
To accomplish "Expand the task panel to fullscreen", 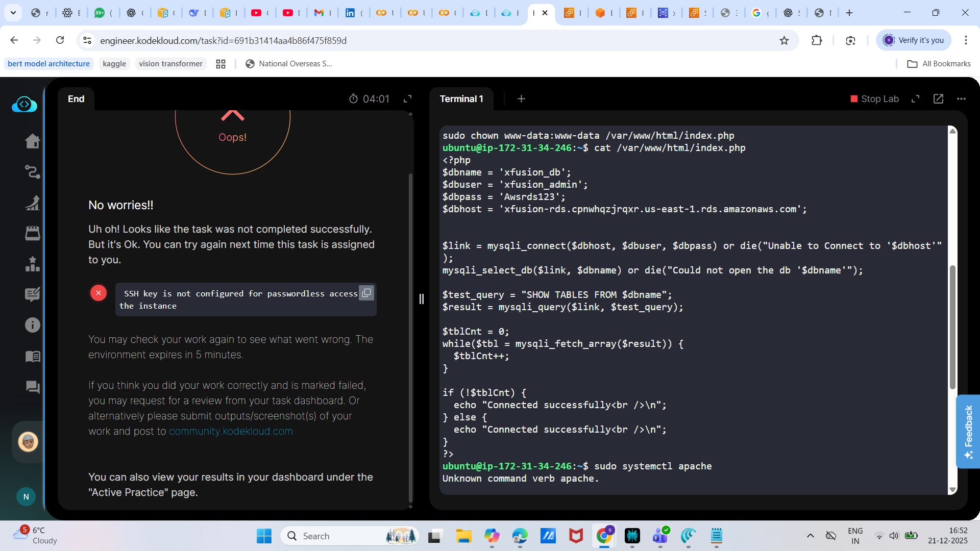I will pyautogui.click(x=407, y=99).
